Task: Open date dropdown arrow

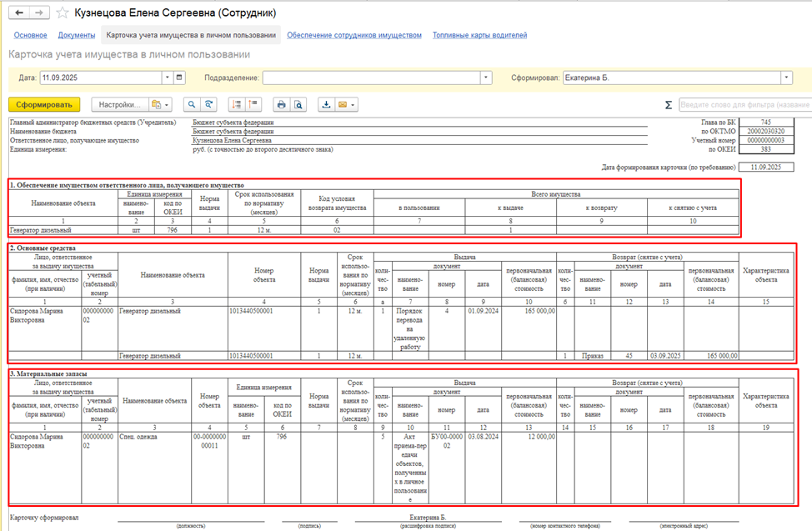Action: click(x=168, y=78)
